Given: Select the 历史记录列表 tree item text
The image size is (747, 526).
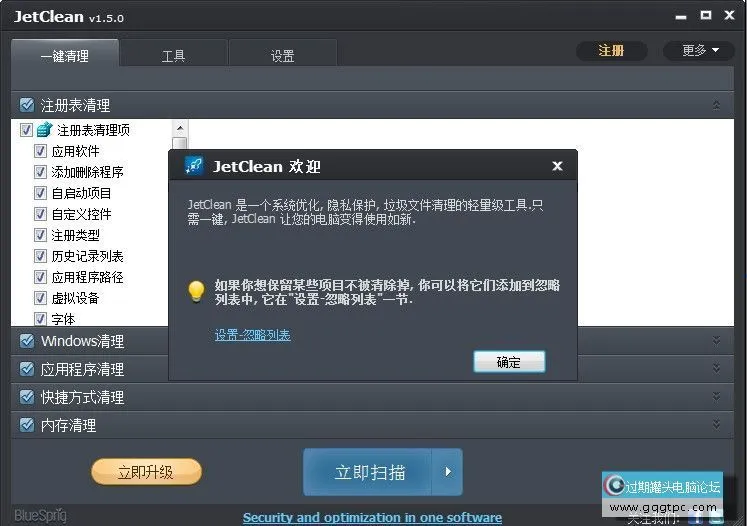Looking at the screenshot, I should point(88,256).
